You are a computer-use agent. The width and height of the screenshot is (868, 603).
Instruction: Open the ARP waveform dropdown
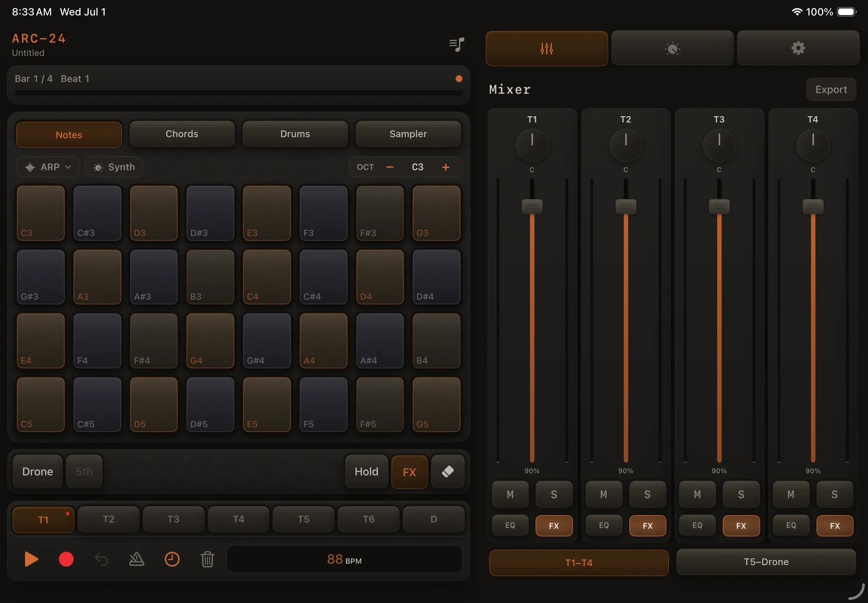pyautogui.click(x=48, y=167)
